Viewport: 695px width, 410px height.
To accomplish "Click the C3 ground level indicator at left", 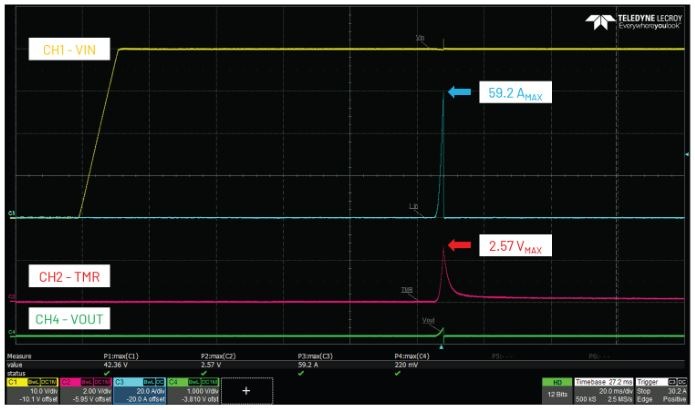I will tap(12, 214).
